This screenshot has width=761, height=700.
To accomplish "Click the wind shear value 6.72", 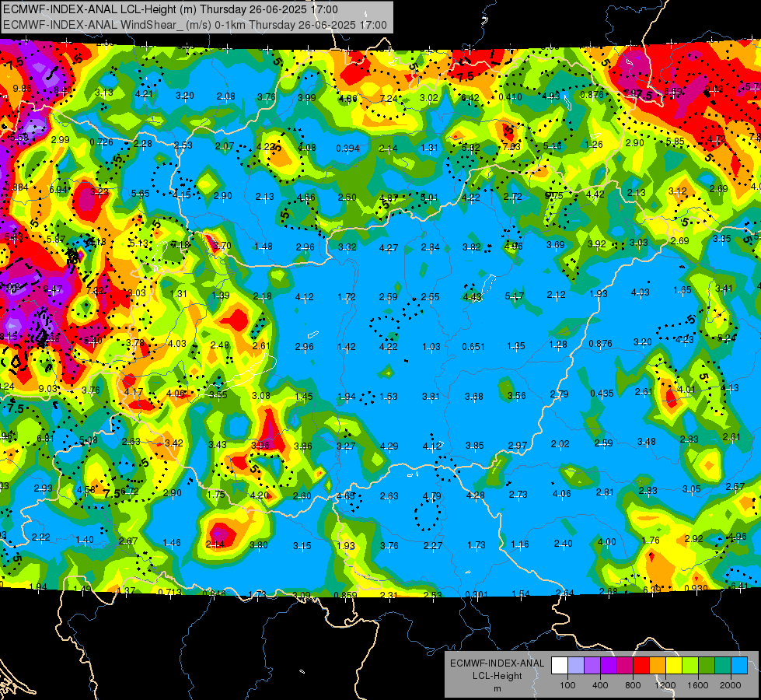I will coord(130,491).
